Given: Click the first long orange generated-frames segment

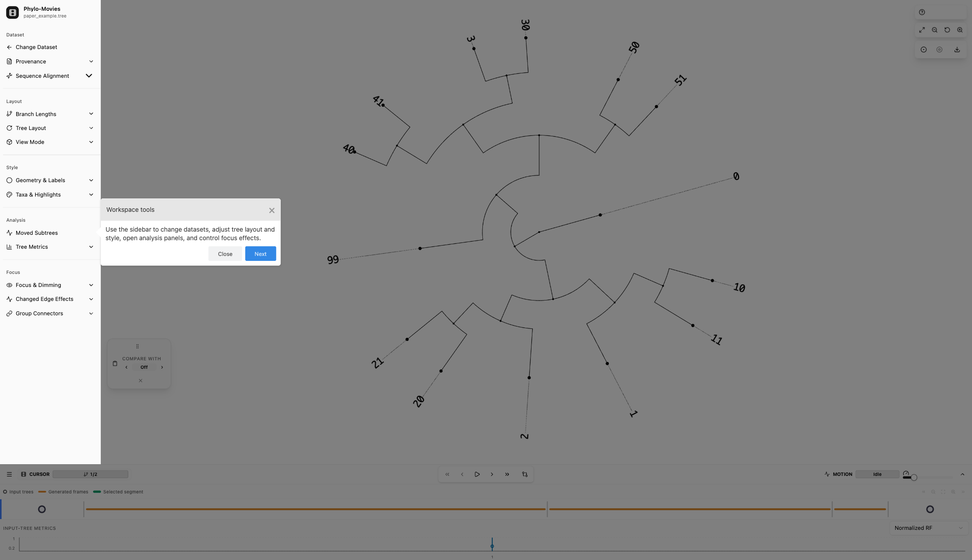Looking at the screenshot, I should (x=315, y=509).
